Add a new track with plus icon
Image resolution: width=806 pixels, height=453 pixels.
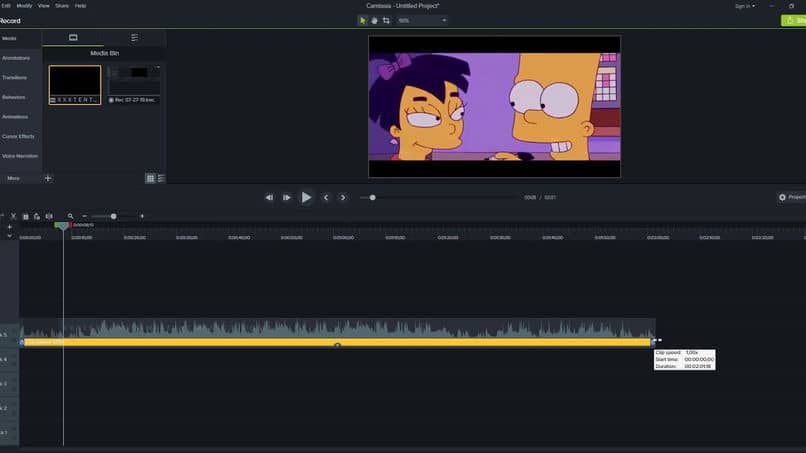pos(9,227)
